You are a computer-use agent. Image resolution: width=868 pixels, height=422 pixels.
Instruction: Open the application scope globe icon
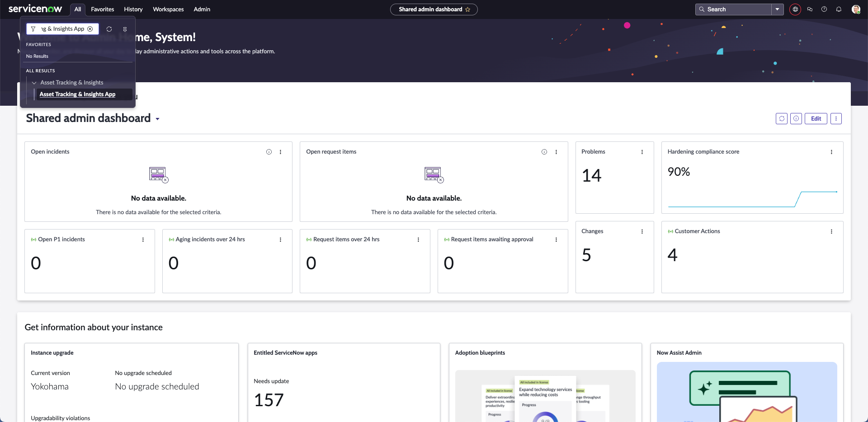click(x=795, y=9)
